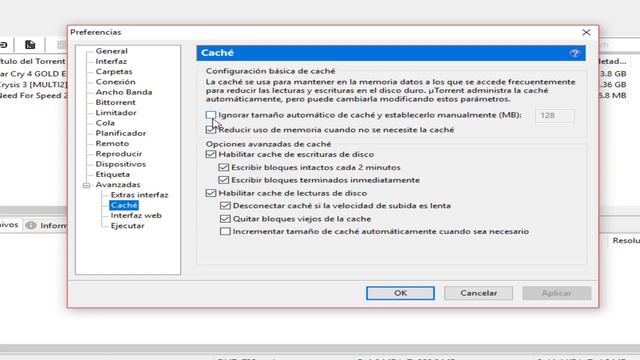Select Caché subsection in tree
The height and width of the screenshot is (360, 640).
[124, 205]
